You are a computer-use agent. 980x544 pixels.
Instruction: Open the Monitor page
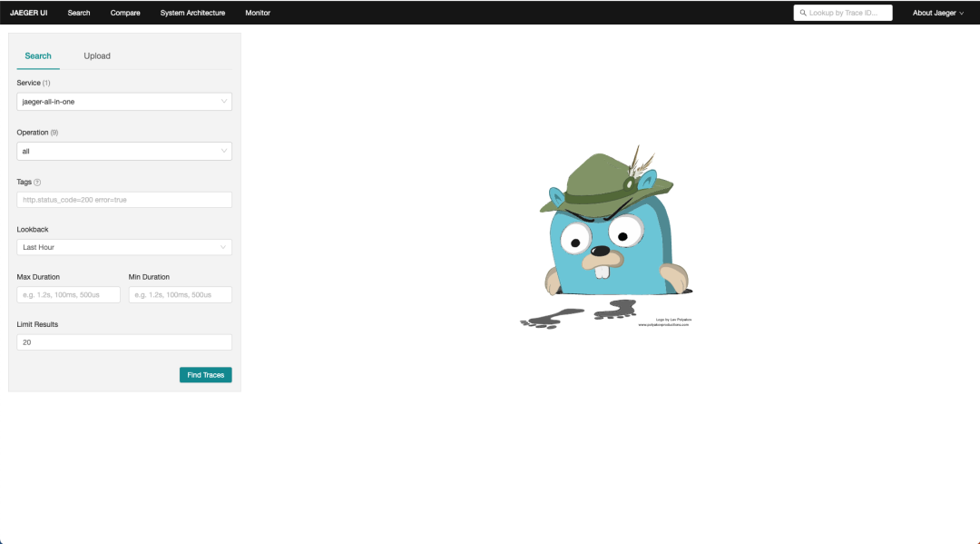click(x=258, y=13)
